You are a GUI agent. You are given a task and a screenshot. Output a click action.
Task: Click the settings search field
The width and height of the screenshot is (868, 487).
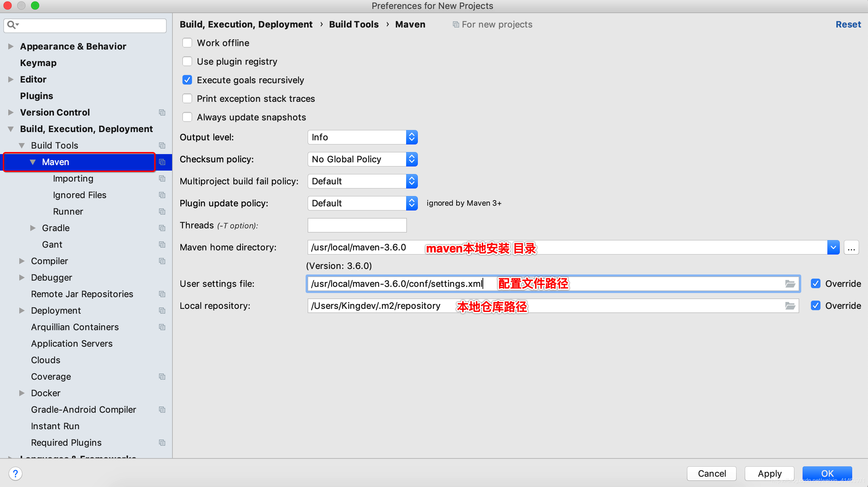pyautogui.click(x=85, y=25)
